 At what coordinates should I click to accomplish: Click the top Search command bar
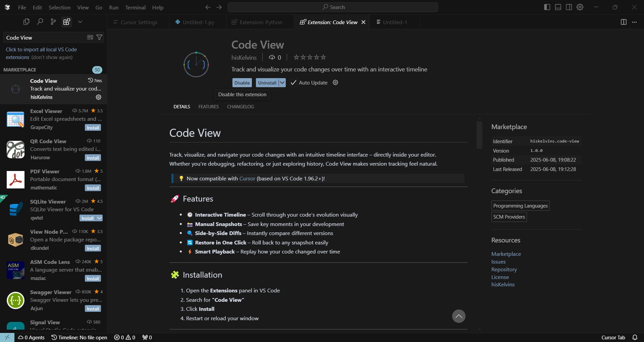click(333, 7)
